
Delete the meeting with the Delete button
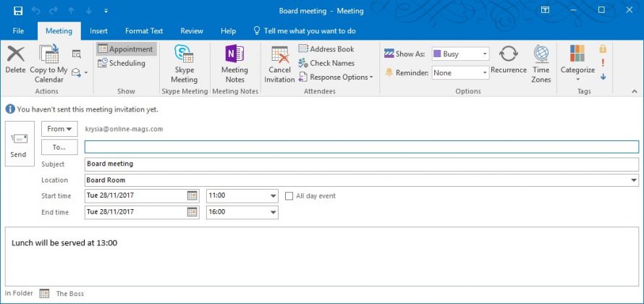tap(16, 60)
